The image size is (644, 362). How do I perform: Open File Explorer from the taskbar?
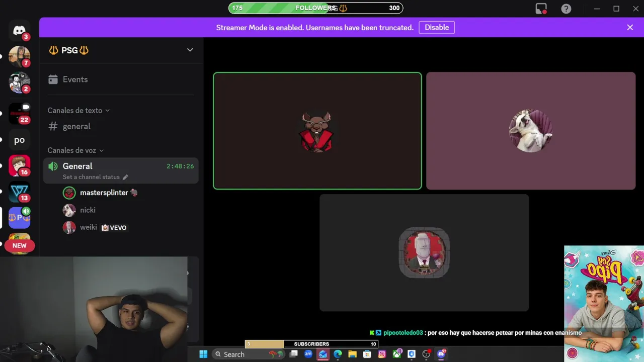point(352,354)
